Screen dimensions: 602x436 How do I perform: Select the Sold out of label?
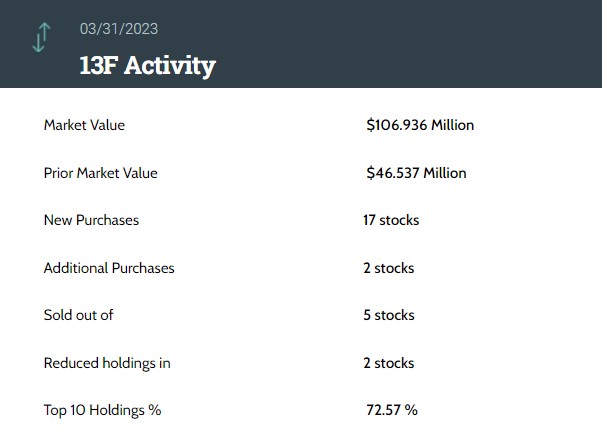pos(78,315)
